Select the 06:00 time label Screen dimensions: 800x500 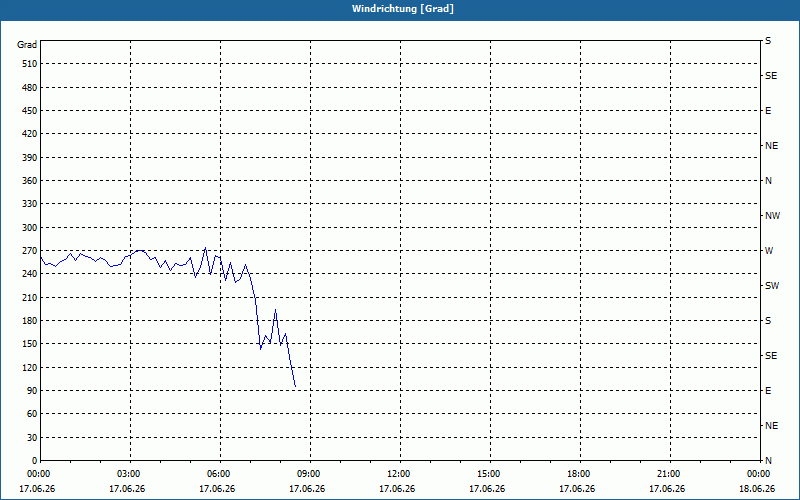coord(219,474)
